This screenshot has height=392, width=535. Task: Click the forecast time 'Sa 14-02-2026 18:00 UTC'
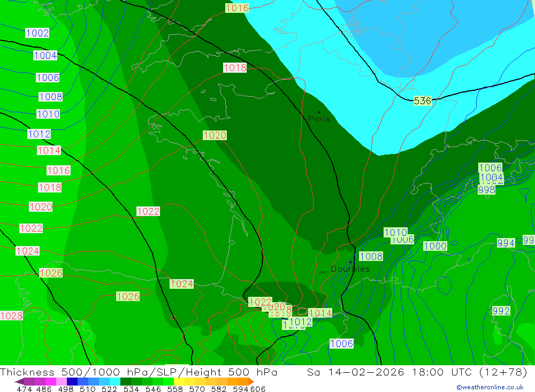pos(389,372)
